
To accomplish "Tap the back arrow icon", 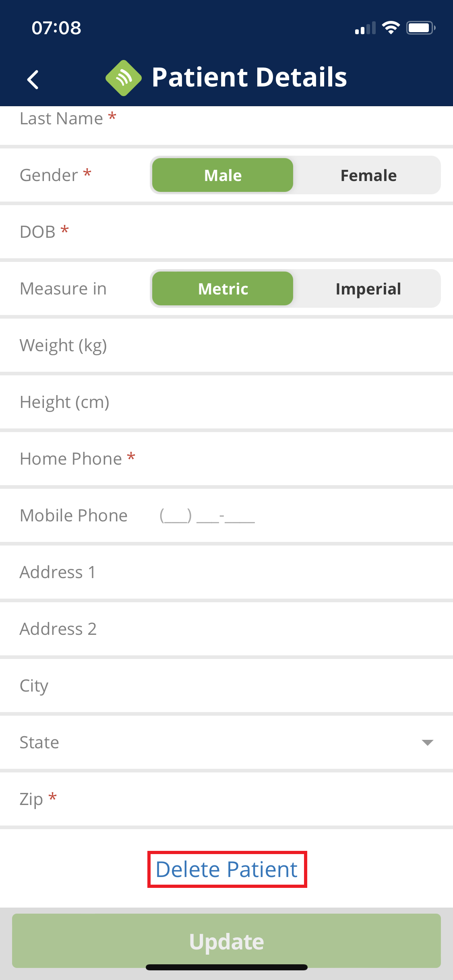I will 33,79.
